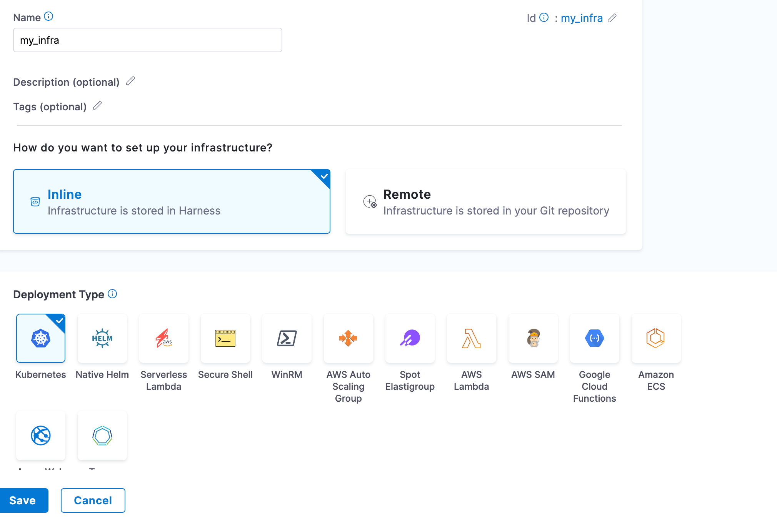Choose Remote Git repository option
This screenshot has height=532, width=777.
pos(485,201)
